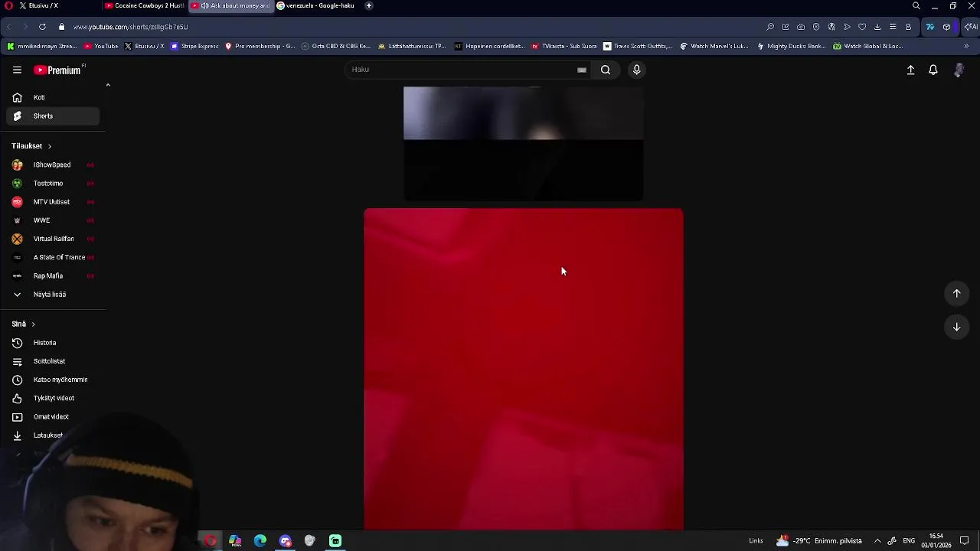Open Stripe Express bookmark
Image resolution: width=980 pixels, height=551 pixels.
point(194,46)
